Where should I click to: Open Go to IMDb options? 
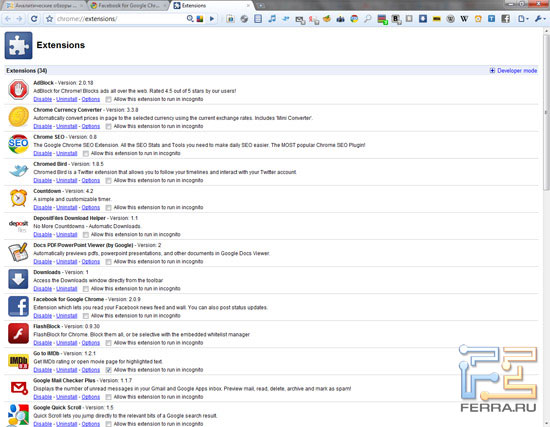(x=90, y=370)
